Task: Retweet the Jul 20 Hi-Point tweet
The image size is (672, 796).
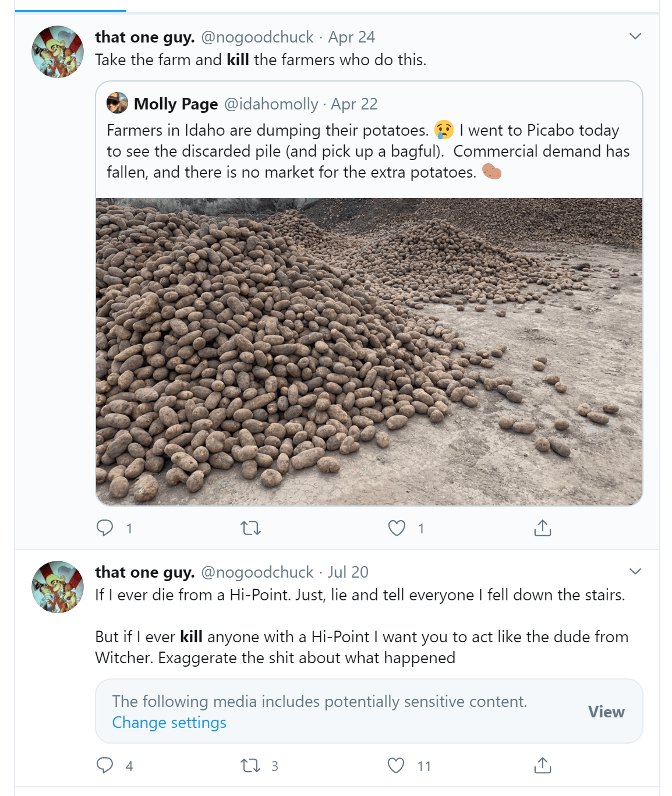Action: (250, 765)
